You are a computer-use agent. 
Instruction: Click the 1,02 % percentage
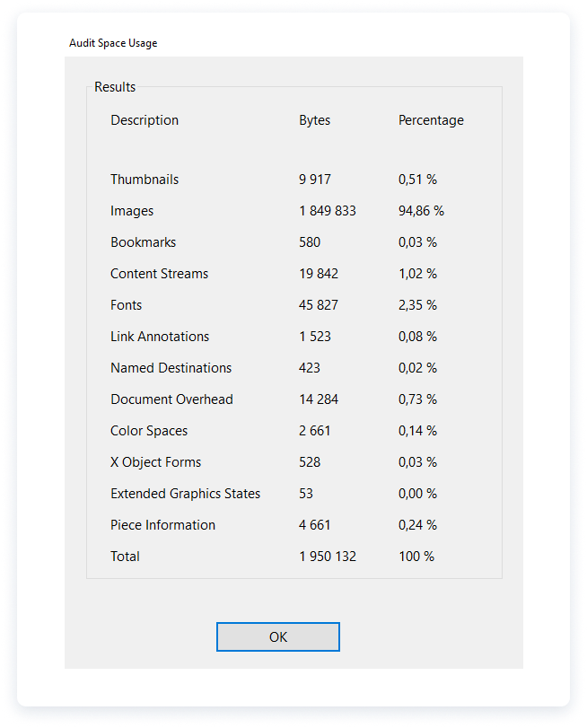[417, 274]
